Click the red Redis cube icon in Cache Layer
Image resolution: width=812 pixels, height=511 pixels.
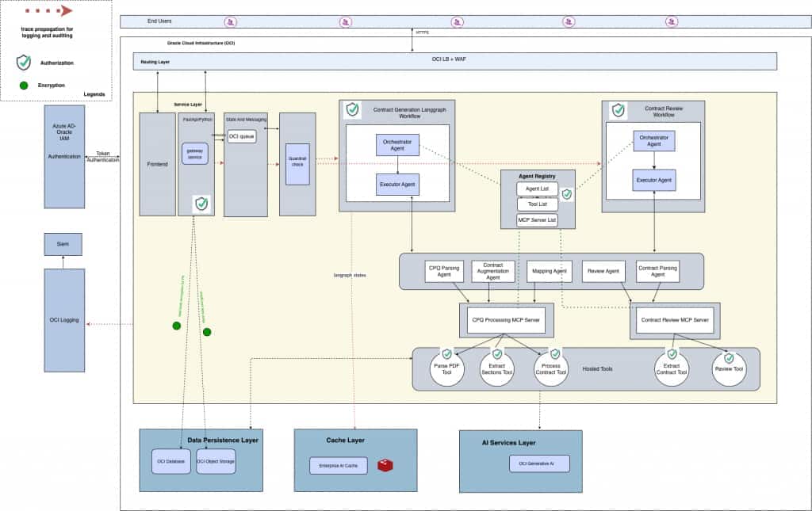tap(385, 465)
